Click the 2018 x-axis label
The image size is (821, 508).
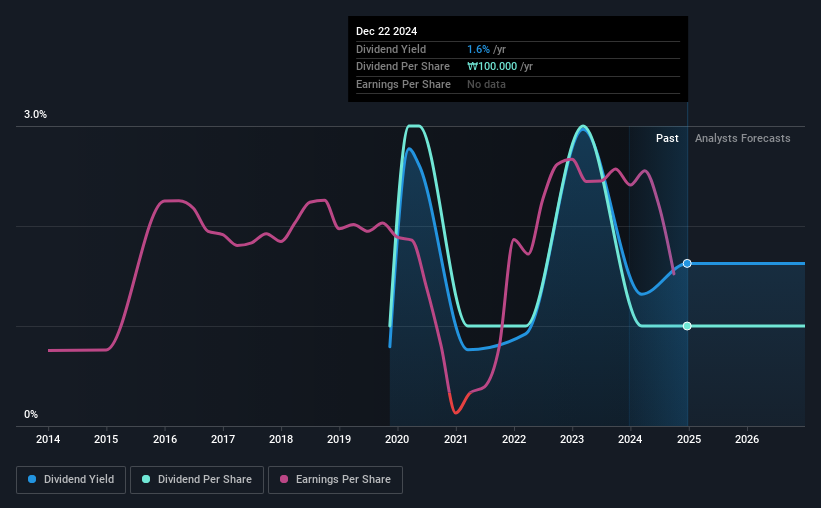[281, 439]
